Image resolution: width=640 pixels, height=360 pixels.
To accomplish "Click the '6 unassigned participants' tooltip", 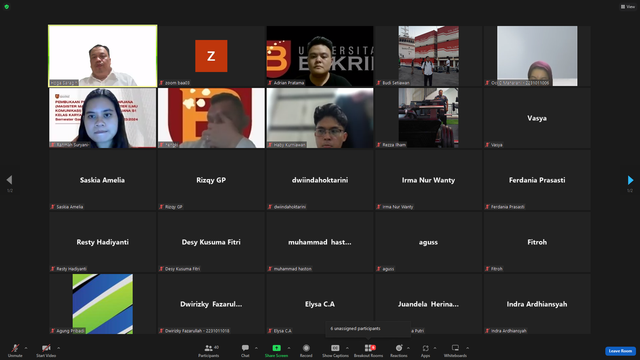I will (368, 329).
